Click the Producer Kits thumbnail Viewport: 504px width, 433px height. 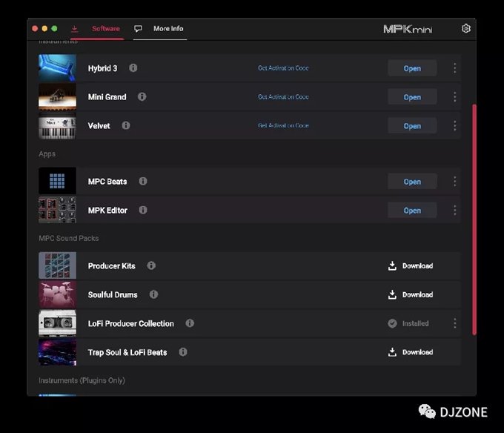coord(57,265)
